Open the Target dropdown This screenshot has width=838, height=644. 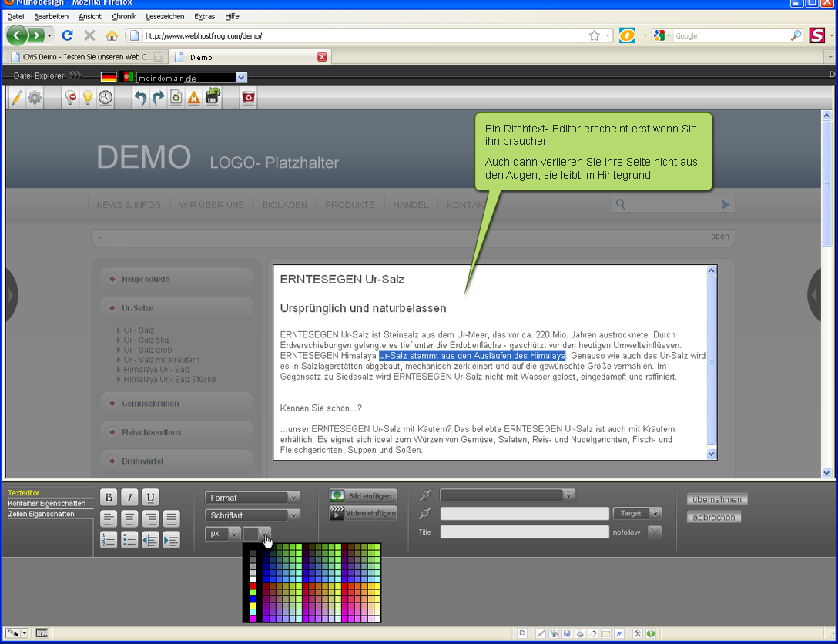pos(637,513)
